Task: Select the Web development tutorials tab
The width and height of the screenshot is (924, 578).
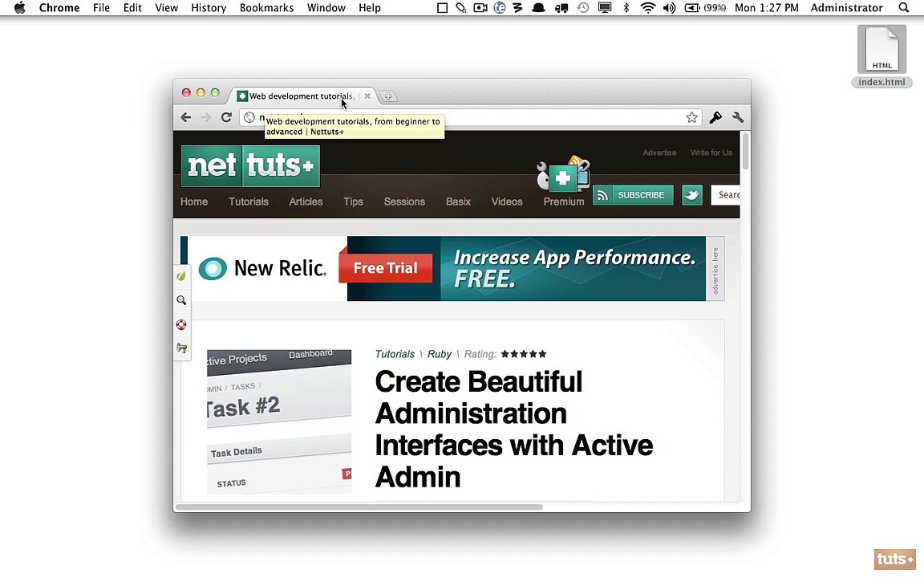Action: click(302, 96)
